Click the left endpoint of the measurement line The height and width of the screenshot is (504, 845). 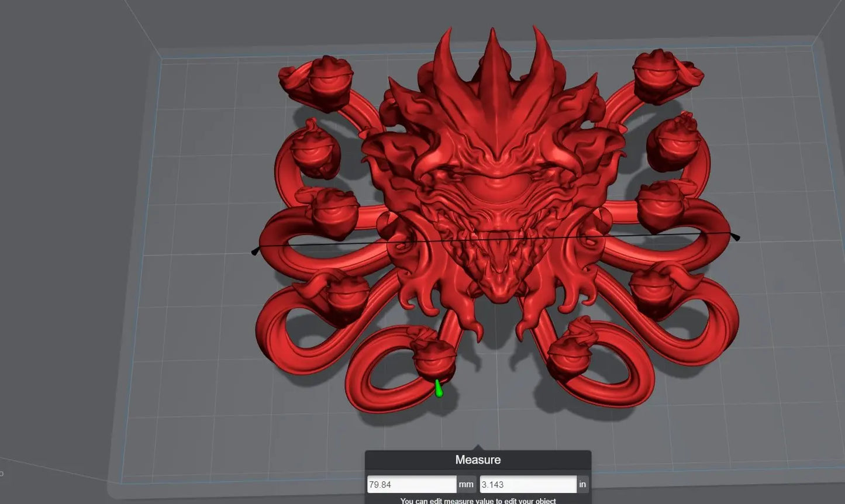[255, 251]
